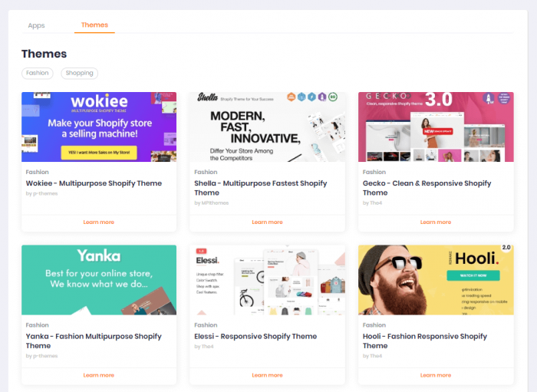Screen dimensions: 537x392
Task: Click Learn more under Shella theme
Action: (x=268, y=222)
